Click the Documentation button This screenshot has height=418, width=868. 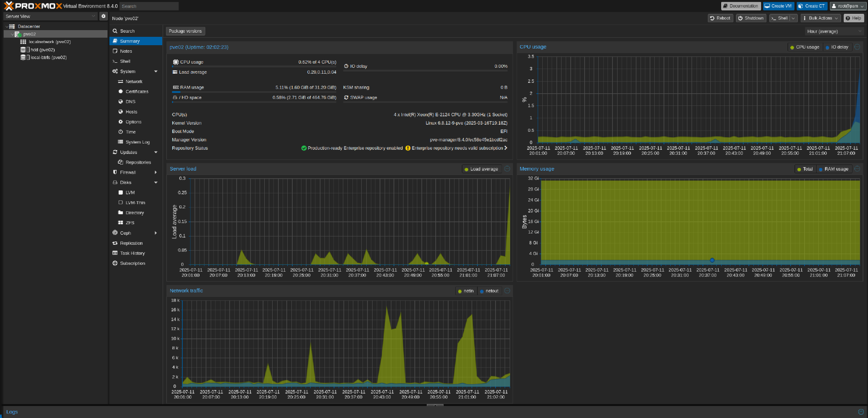coord(741,6)
